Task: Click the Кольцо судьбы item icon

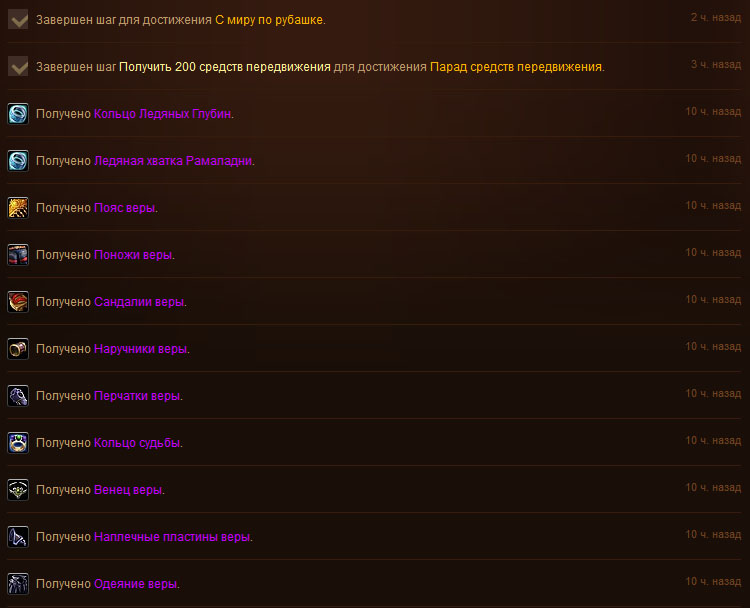Action: 18,443
